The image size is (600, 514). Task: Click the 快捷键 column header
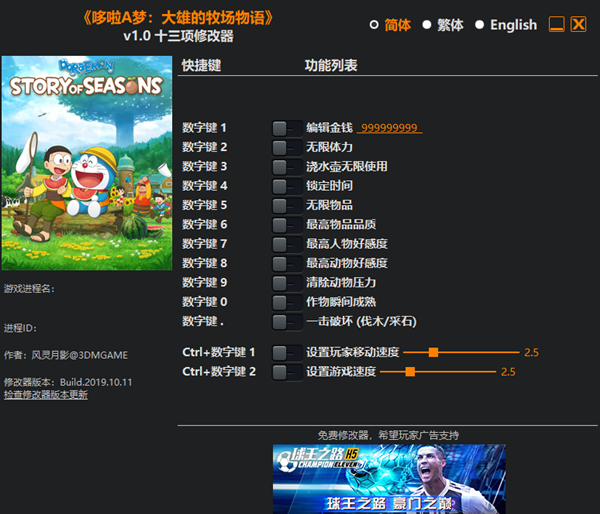point(201,65)
